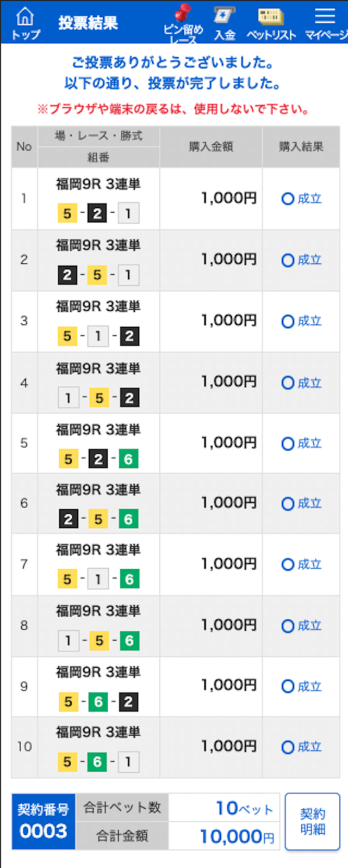Click the 購入金額 column header

click(211, 146)
